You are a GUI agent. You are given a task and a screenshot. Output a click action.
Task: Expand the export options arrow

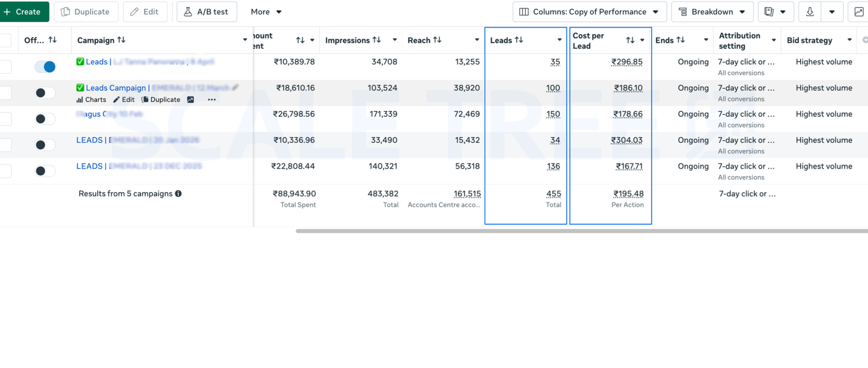832,11
